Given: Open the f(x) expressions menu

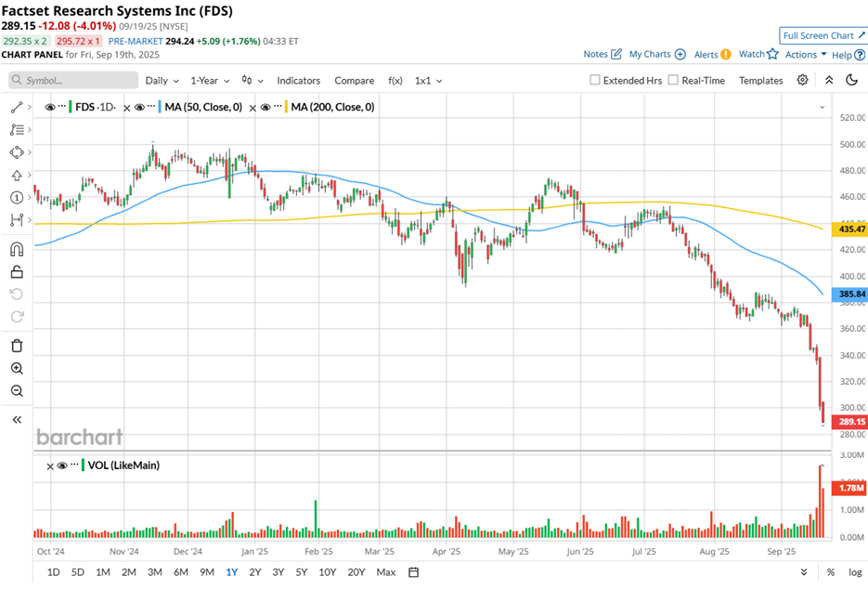Looking at the screenshot, I should [x=395, y=80].
